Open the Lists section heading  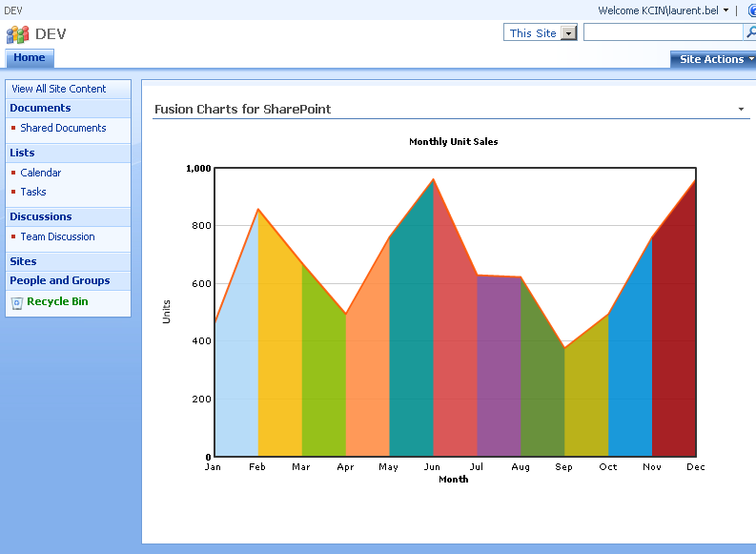[x=22, y=153]
